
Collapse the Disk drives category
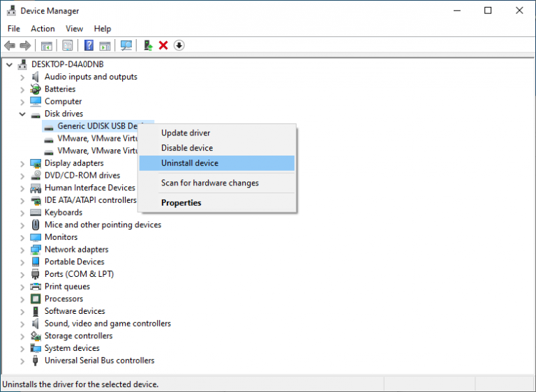click(22, 114)
